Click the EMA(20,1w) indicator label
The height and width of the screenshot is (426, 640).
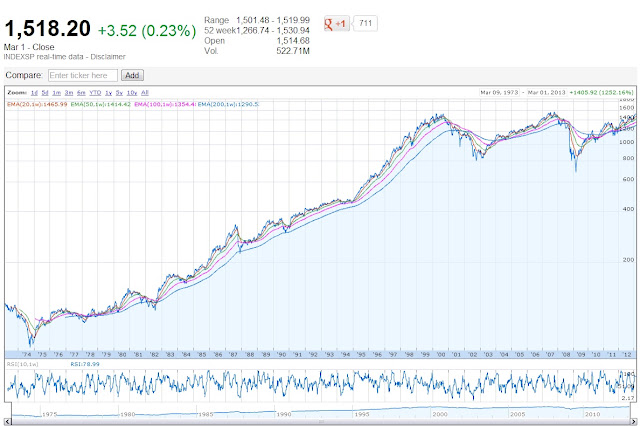click(x=37, y=104)
